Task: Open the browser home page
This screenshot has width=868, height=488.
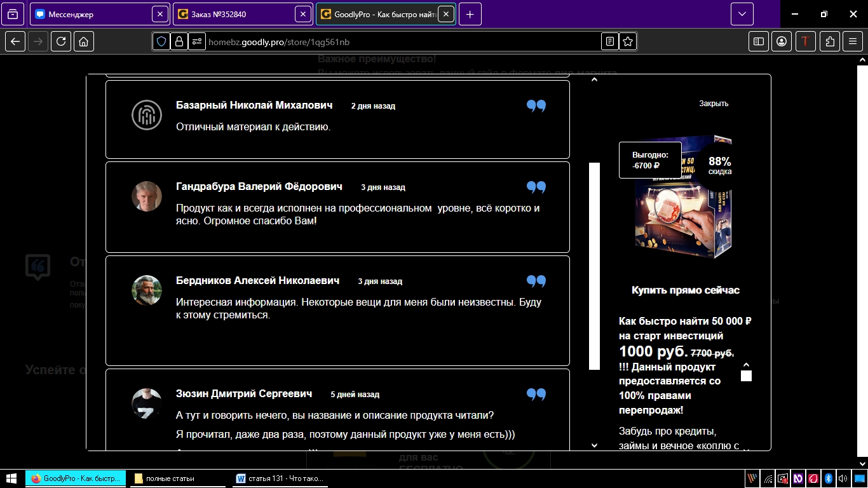Action: coord(84,41)
